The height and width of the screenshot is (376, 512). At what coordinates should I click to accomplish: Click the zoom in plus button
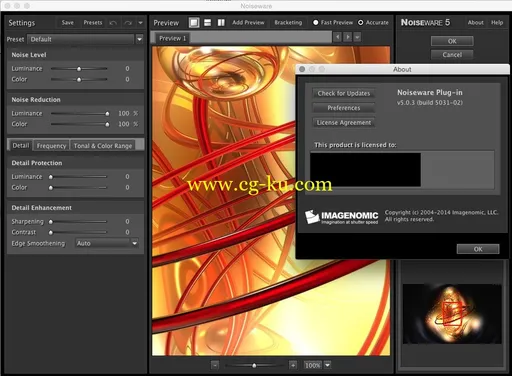[293, 365]
